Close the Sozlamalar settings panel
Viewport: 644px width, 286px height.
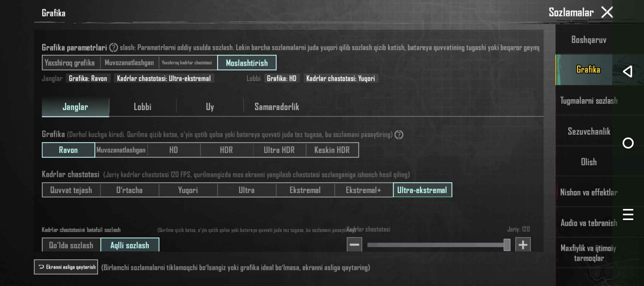pos(607,12)
